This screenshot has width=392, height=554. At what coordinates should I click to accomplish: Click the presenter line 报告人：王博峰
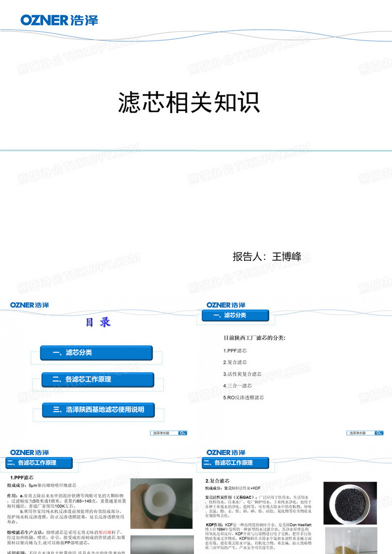click(x=267, y=256)
